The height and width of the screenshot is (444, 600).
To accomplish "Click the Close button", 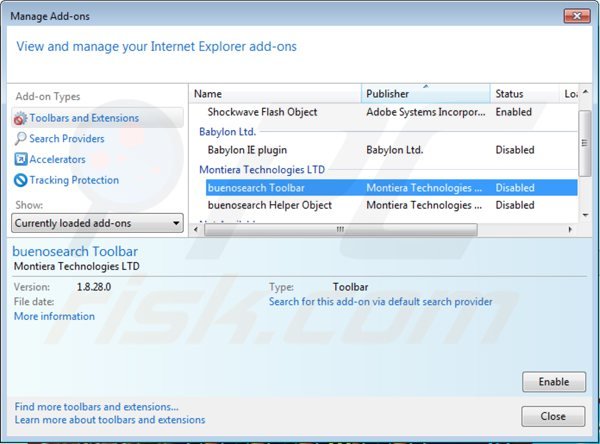I will tap(553, 416).
